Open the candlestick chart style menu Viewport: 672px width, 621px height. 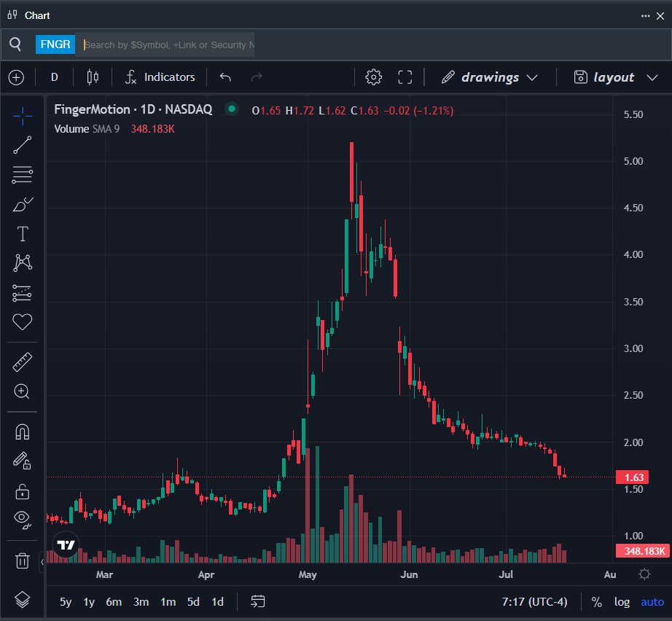93,77
